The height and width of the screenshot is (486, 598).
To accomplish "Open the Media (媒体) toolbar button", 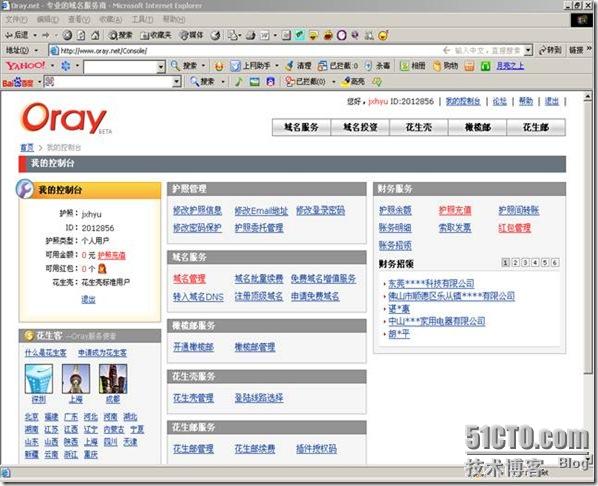I will point(192,35).
